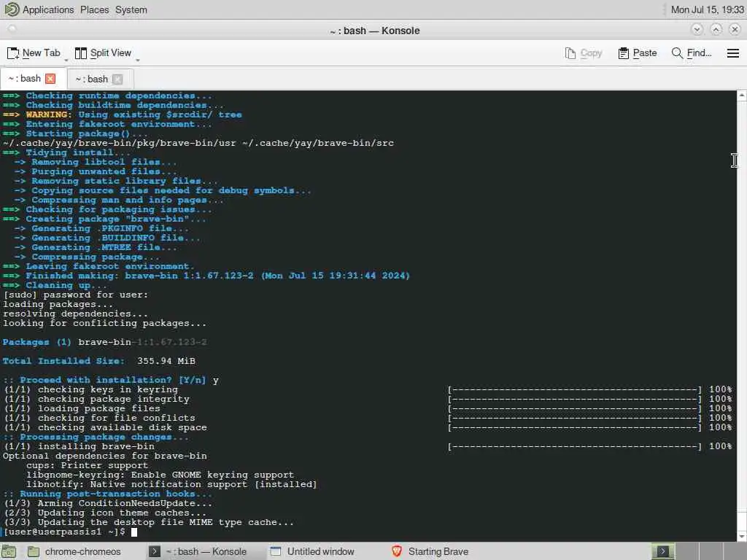Image resolution: width=747 pixels, height=560 pixels.
Task: Open the Applications menu
Action: pos(48,9)
